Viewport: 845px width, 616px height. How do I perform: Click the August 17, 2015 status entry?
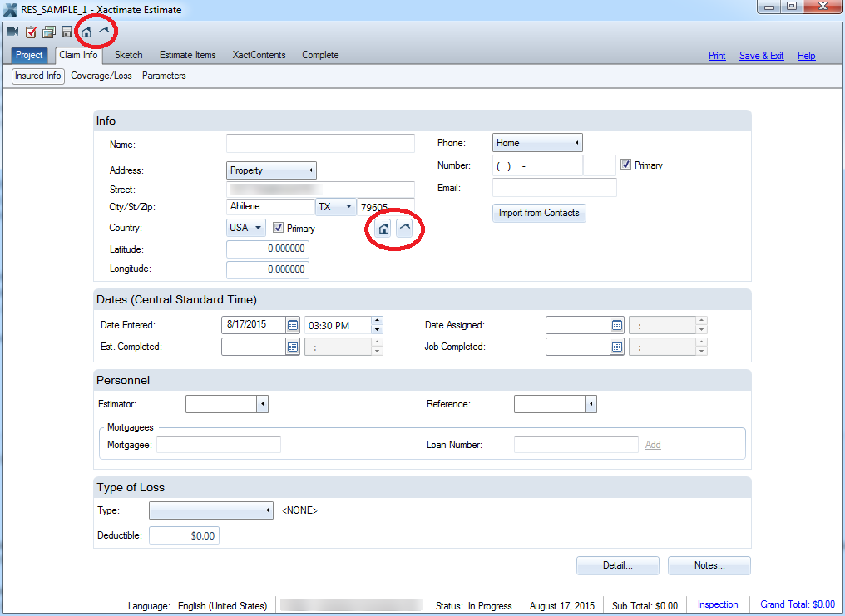(562, 606)
